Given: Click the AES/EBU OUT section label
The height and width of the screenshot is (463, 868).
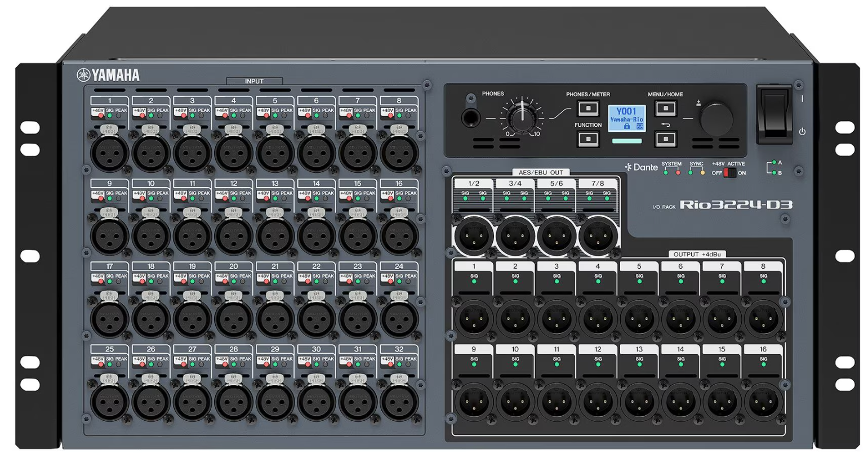Looking at the screenshot, I should [x=541, y=172].
